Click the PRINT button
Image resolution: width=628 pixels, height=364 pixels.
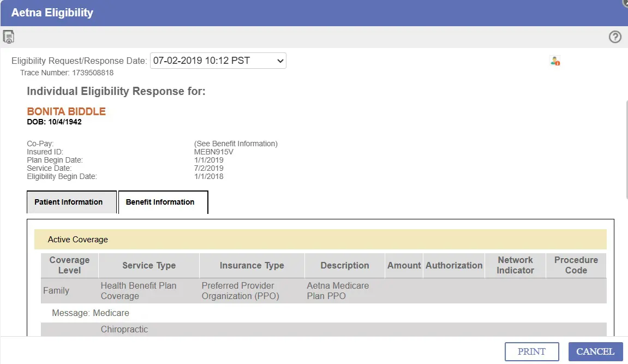531,351
